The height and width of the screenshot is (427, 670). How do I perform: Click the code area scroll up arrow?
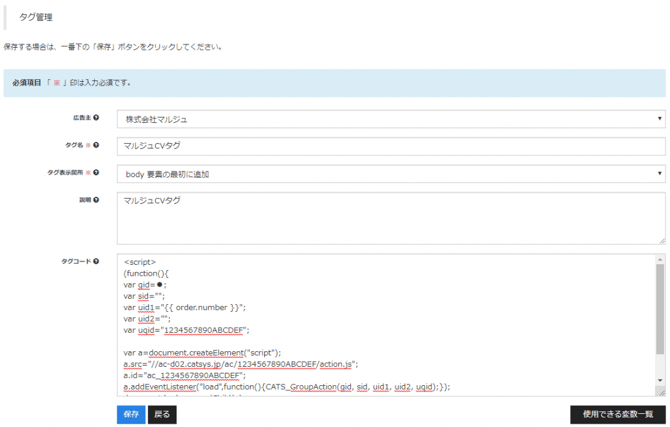660,259
